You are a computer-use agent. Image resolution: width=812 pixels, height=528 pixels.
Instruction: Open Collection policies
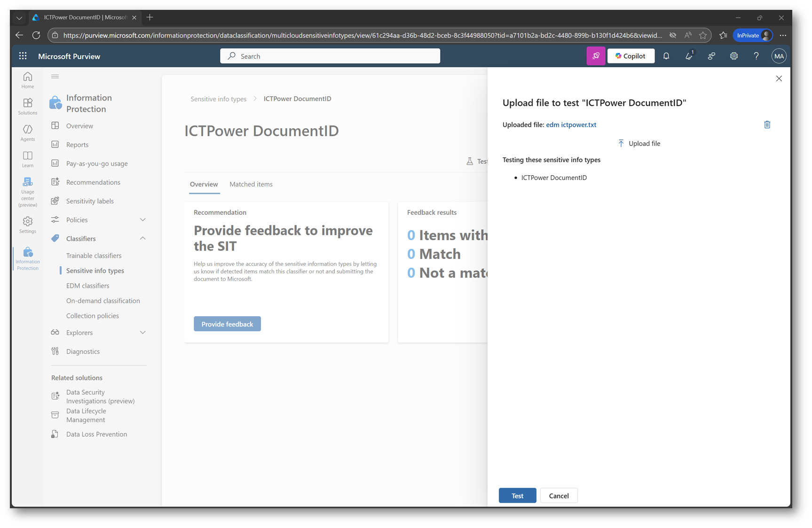[x=92, y=316]
